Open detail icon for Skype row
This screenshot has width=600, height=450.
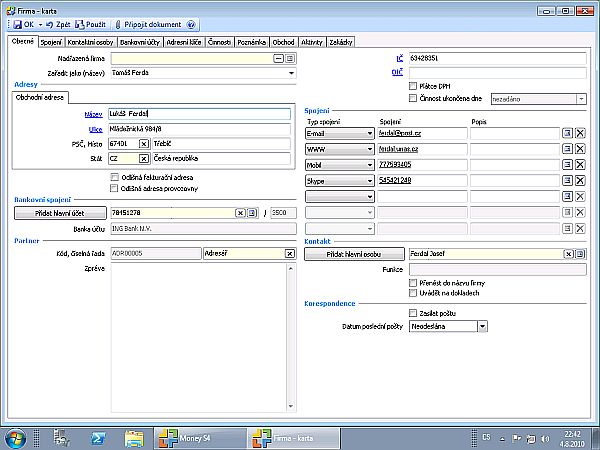(567, 180)
